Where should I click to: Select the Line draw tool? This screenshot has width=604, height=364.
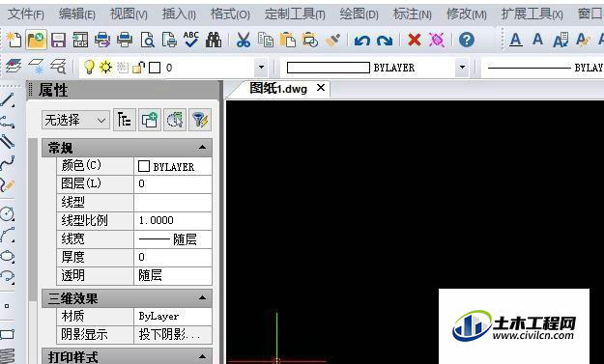point(8,99)
